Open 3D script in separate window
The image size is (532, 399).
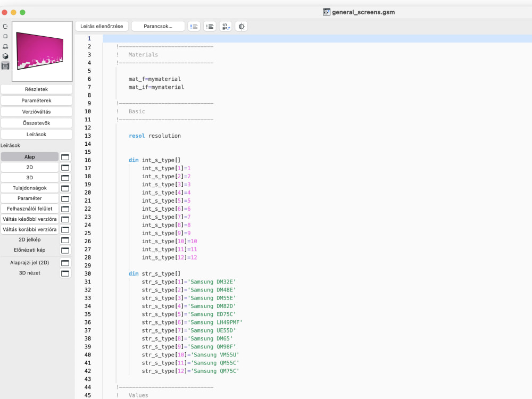point(65,178)
